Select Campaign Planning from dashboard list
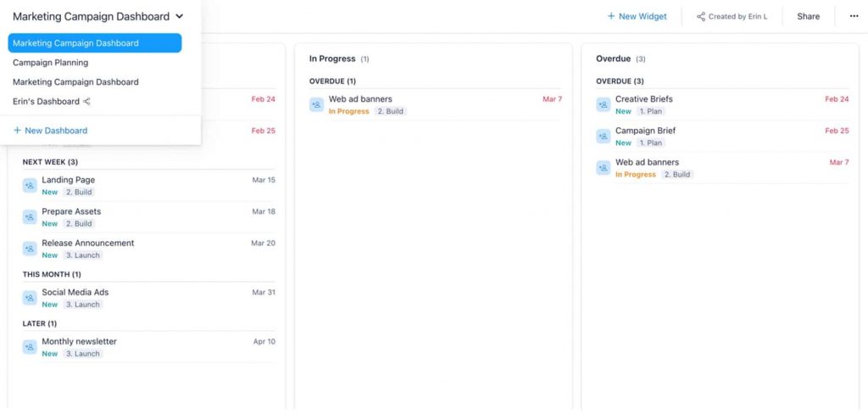This screenshot has width=868, height=415. pyautogui.click(x=50, y=63)
